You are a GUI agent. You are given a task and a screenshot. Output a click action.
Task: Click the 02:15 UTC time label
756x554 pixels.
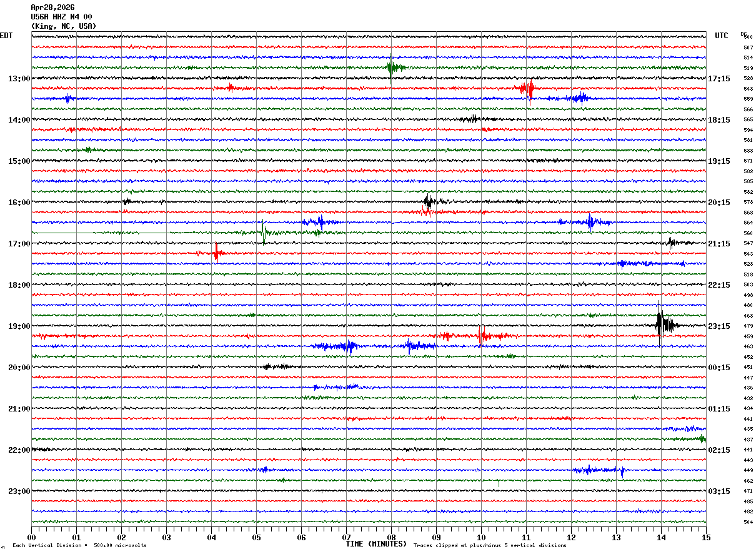pyautogui.click(x=719, y=450)
